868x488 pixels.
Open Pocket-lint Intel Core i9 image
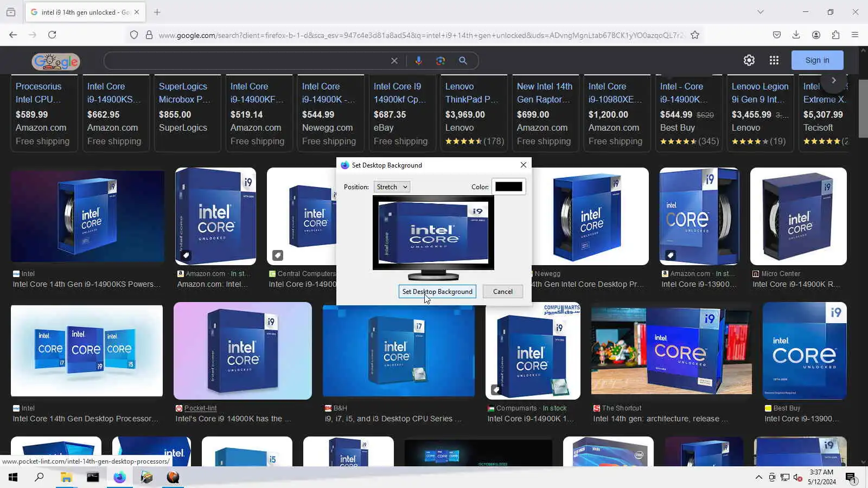242,351
